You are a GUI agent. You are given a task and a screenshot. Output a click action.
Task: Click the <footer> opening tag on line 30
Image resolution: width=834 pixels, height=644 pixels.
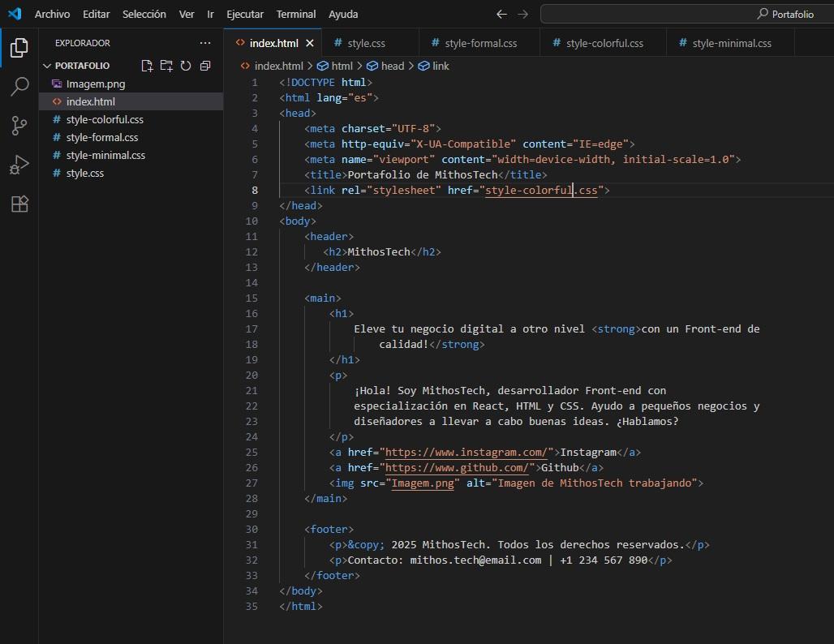(329, 529)
